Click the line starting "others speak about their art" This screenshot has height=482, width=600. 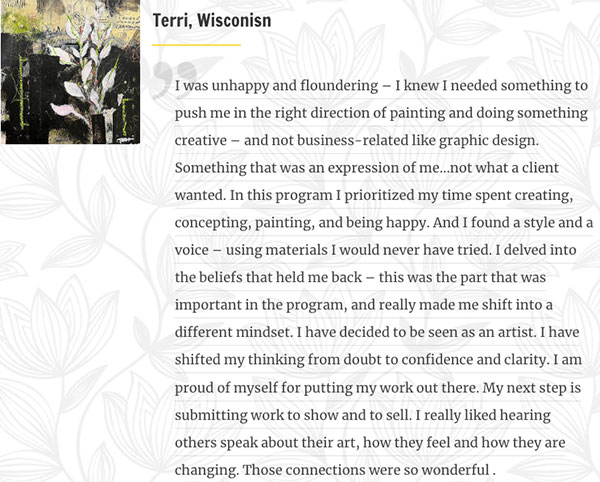(370, 443)
